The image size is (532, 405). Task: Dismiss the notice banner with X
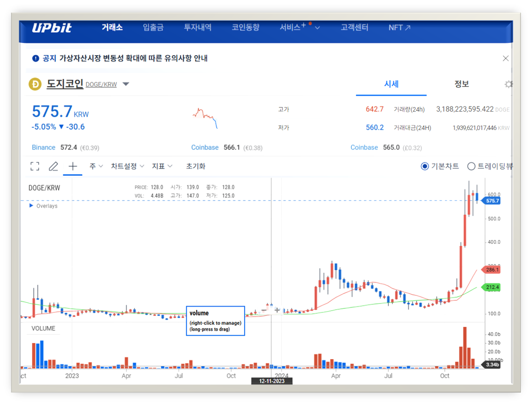tap(505, 58)
